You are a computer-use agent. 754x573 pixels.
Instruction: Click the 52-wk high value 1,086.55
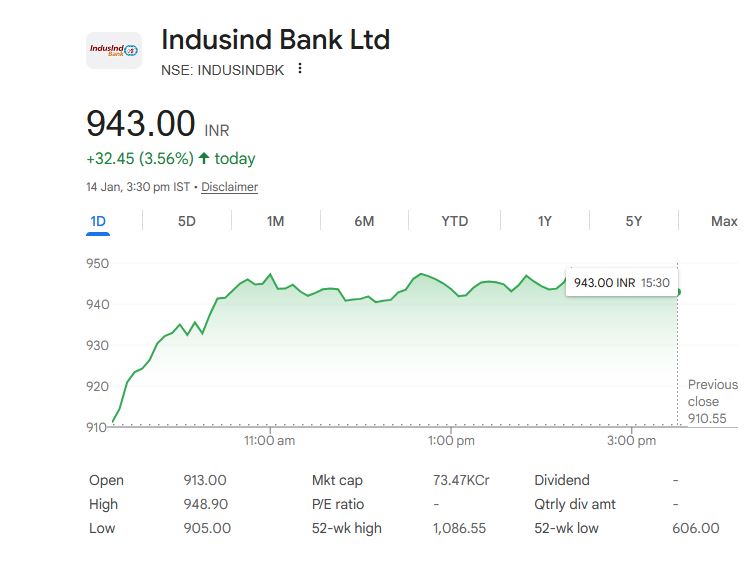459,528
